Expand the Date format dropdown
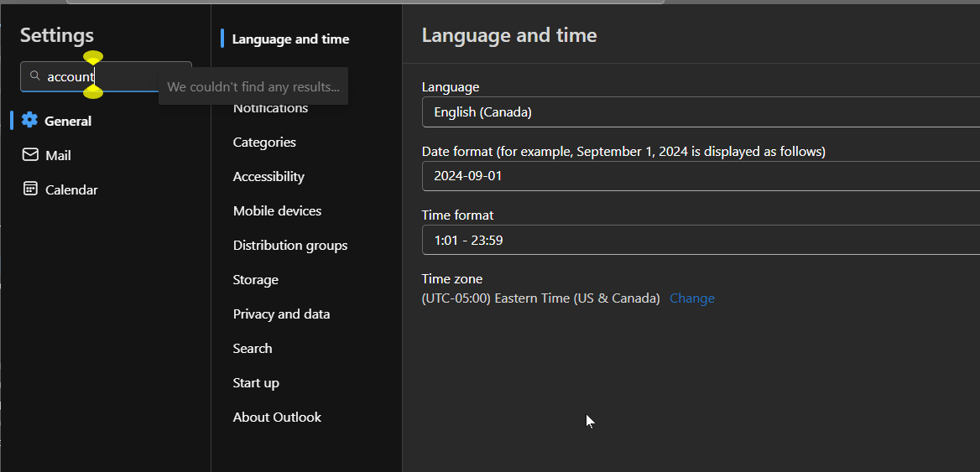Image resolution: width=980 pixels, height=472 pixels. pyautogui.click(x=700, y=176)
